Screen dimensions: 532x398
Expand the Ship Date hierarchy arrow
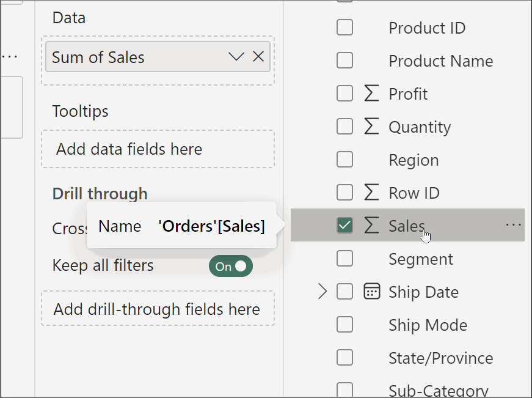click(322, 292)
